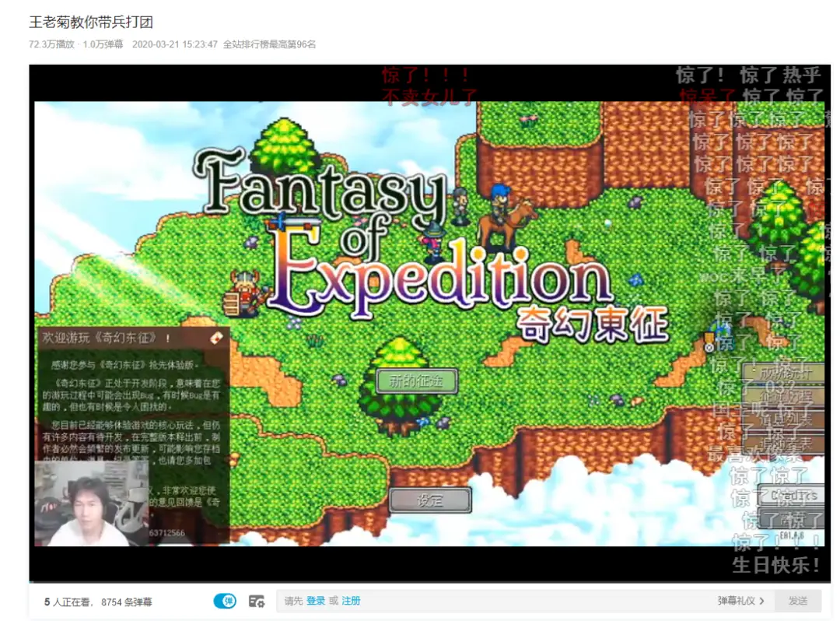Click the 发送 send button
This screenshot has width=840, height=621.
point(798,601)
